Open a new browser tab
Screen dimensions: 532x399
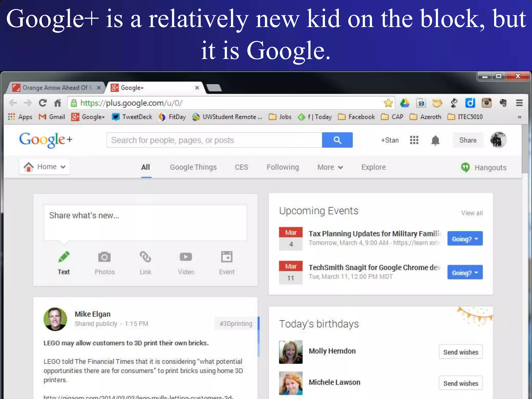[214, 88]
